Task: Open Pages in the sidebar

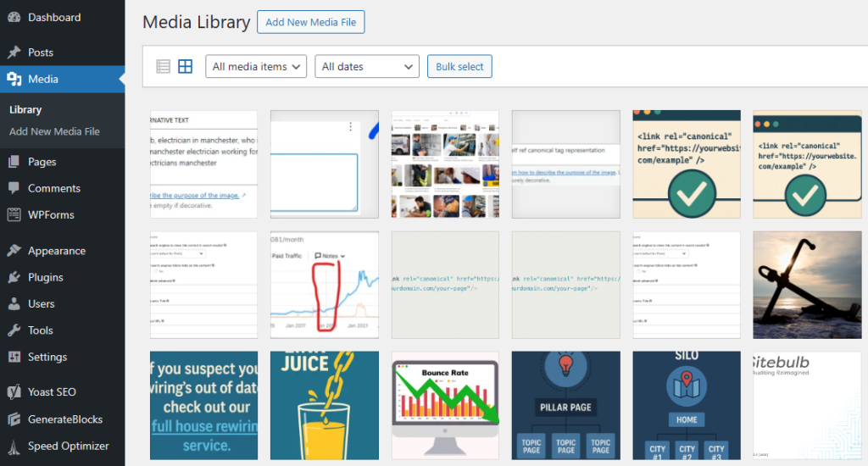Action: [42, 162]
